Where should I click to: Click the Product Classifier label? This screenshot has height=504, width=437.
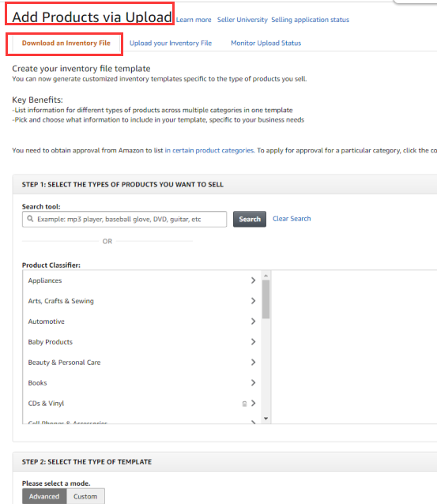[51, 265]
